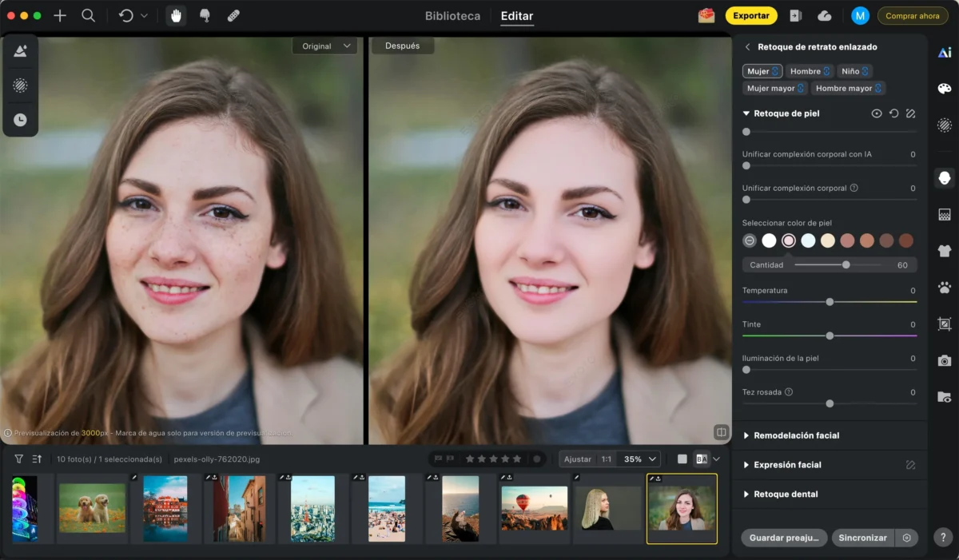Open the color palette panel icon
Screen dimensions: 959x560
click(x=945, y=89)
